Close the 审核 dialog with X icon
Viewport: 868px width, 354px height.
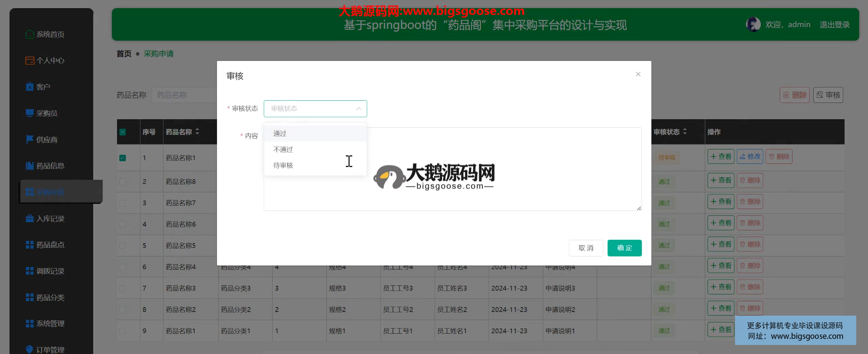[x=638, y=74]
